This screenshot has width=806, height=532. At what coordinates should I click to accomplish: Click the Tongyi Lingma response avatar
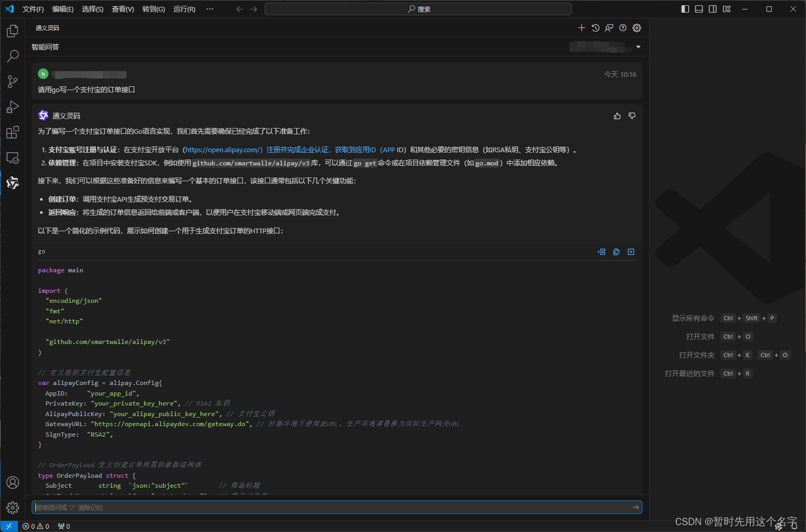[43, 115]
